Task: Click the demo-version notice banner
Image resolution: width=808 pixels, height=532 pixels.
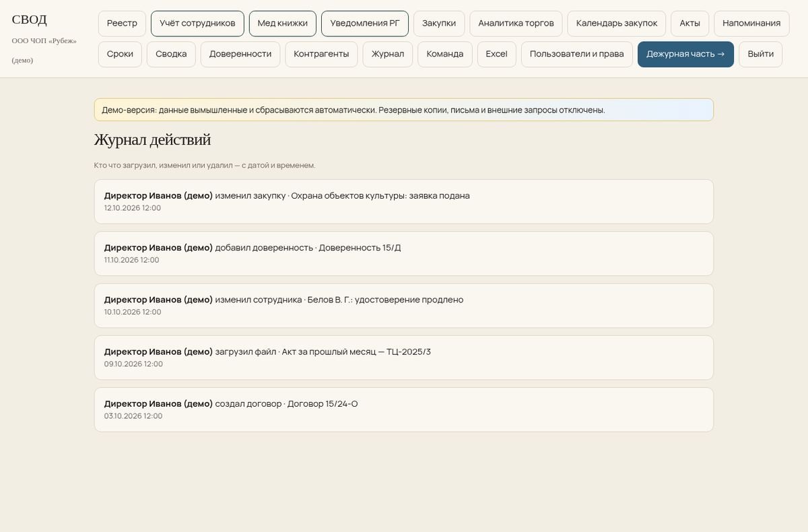Action: pos(404,110)
